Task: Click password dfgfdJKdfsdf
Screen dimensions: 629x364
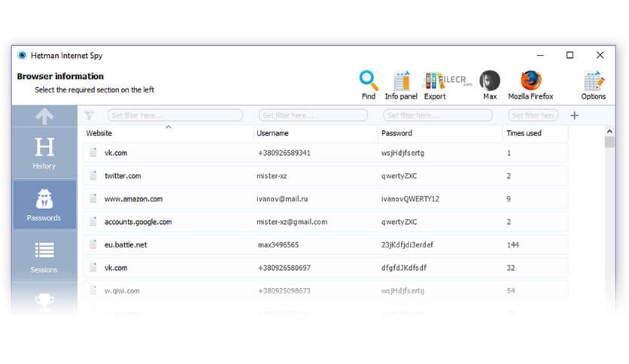Action: pyautogui.click(x=404, y=268)
